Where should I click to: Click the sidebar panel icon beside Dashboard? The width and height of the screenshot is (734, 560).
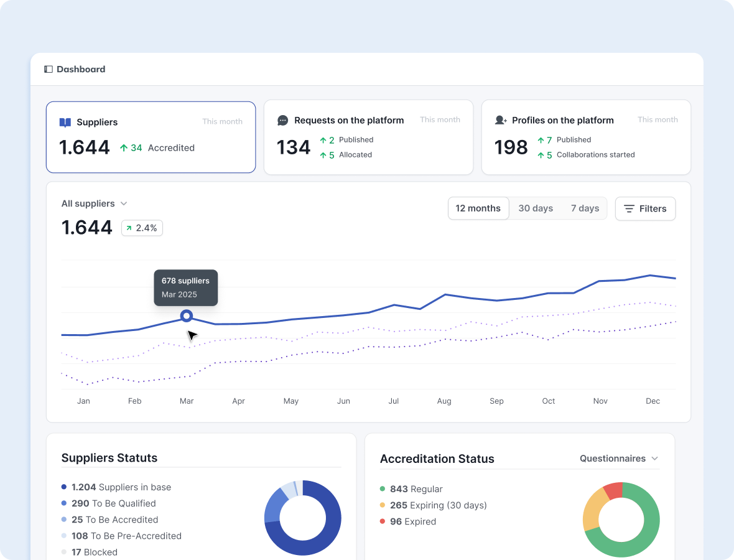coord(49,69)
